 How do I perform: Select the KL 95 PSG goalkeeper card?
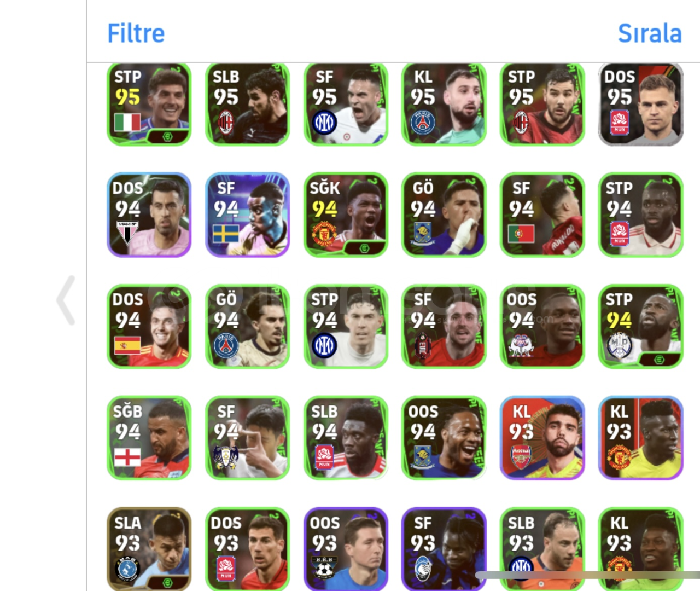click(444, 104)
